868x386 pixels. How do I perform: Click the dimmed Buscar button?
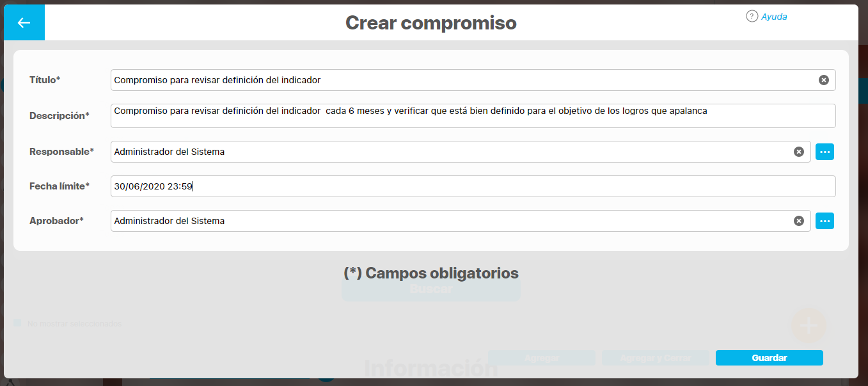point(430,289)
